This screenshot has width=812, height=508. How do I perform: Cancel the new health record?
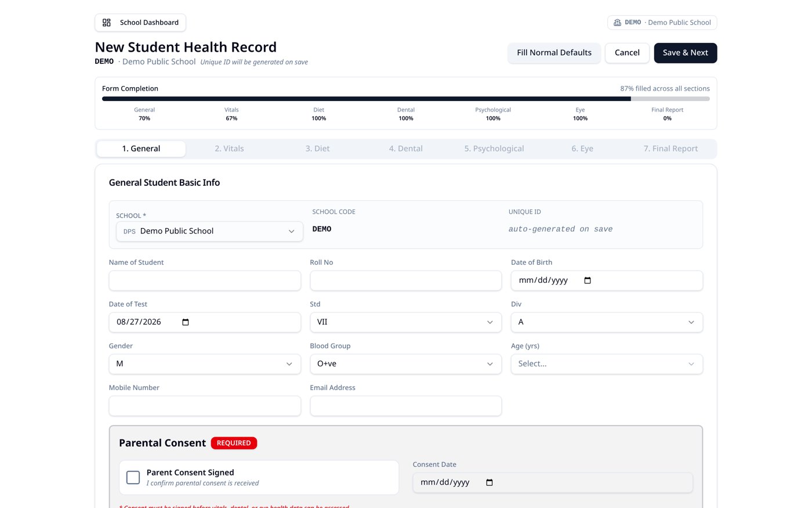point(627,53)
